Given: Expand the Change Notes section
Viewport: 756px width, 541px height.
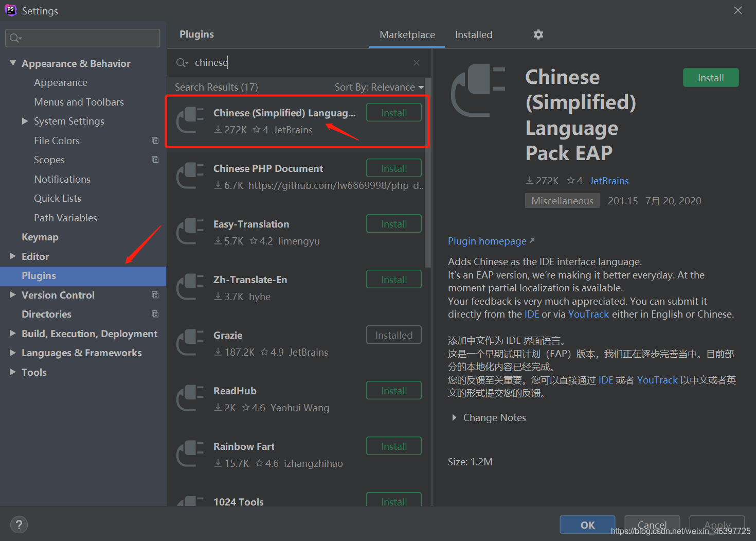Looking at the screenshot, I should [454, 417].
